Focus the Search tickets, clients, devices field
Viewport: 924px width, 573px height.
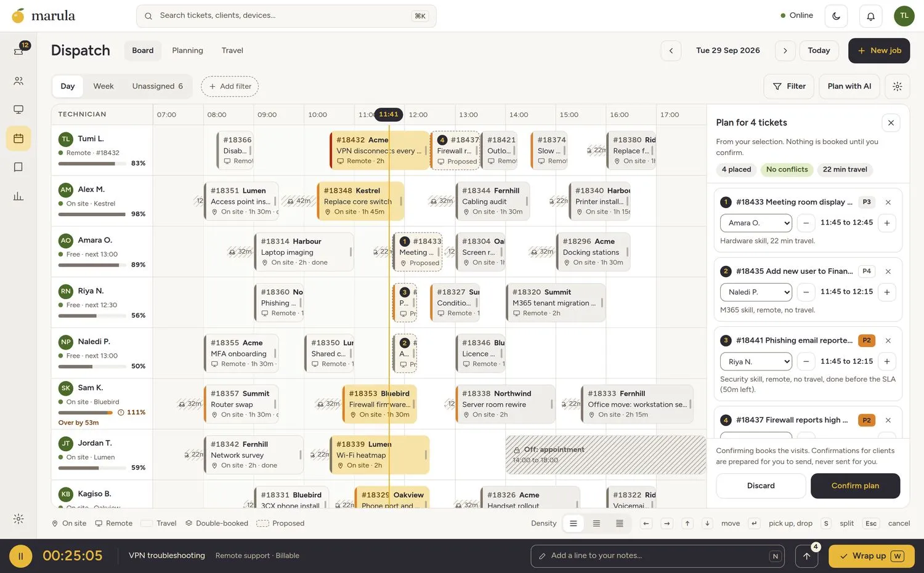pyautogui.click(x=286, y=16)
